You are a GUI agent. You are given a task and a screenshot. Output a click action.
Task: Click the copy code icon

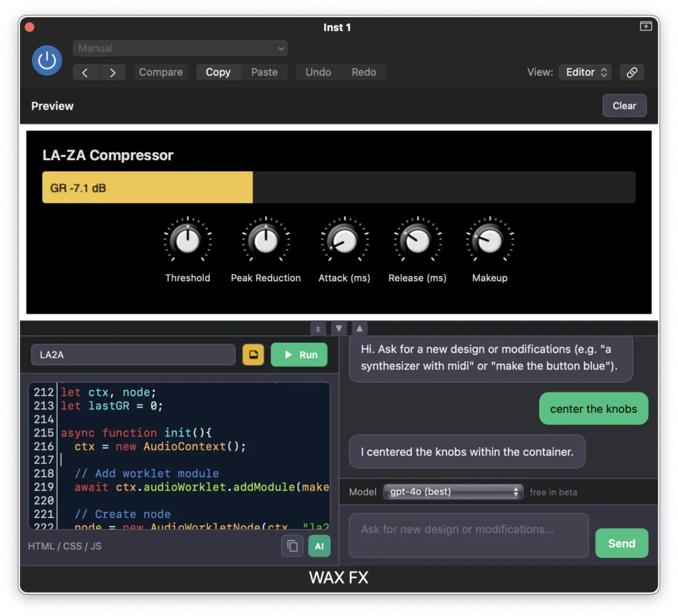coord(292,546)
